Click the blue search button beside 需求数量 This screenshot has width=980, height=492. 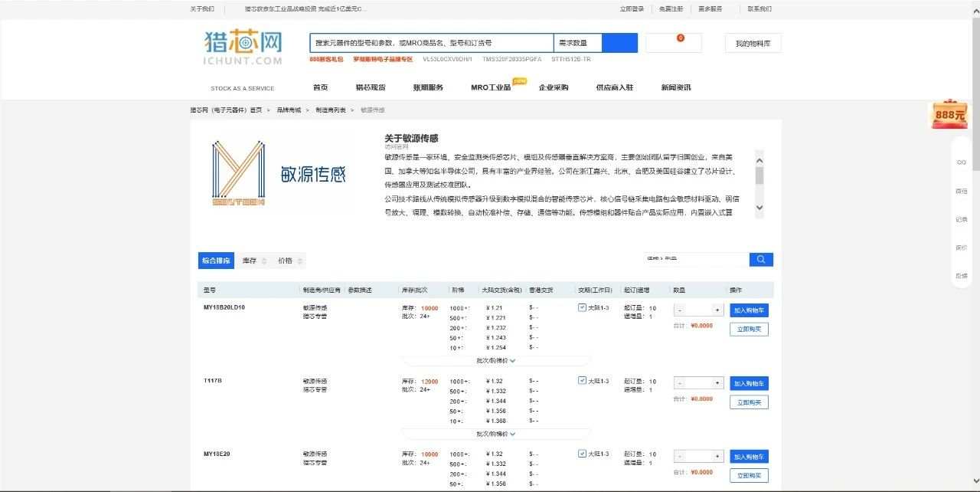coord(619,43)
